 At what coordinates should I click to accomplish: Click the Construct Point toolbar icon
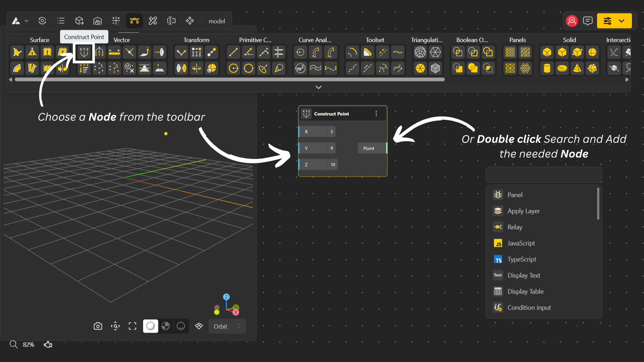click(84, 52)
